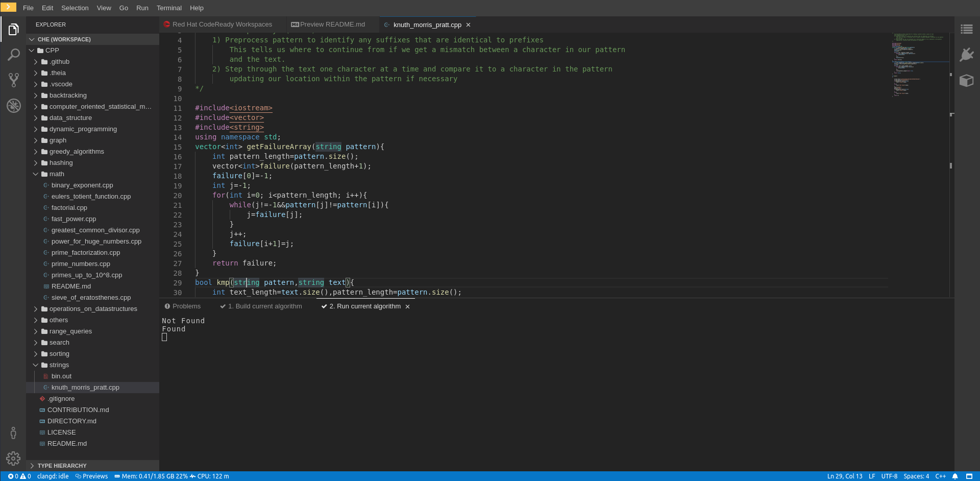Click the notifications bell in status bar
The height and width of the screenshot is (481, 980).
(955, 476)
